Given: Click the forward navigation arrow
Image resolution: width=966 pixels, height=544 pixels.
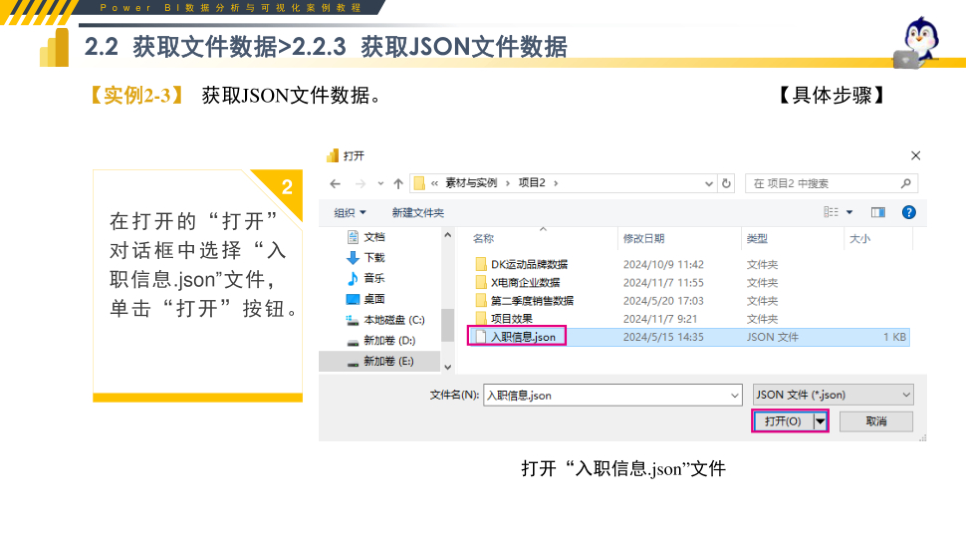Looking at the screenshot, I should click(360, 184).
